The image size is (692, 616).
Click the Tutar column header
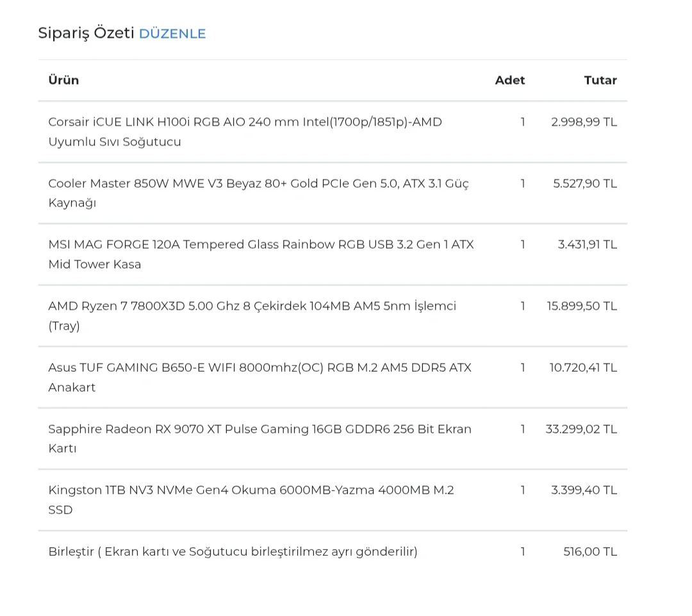point(600,80)
